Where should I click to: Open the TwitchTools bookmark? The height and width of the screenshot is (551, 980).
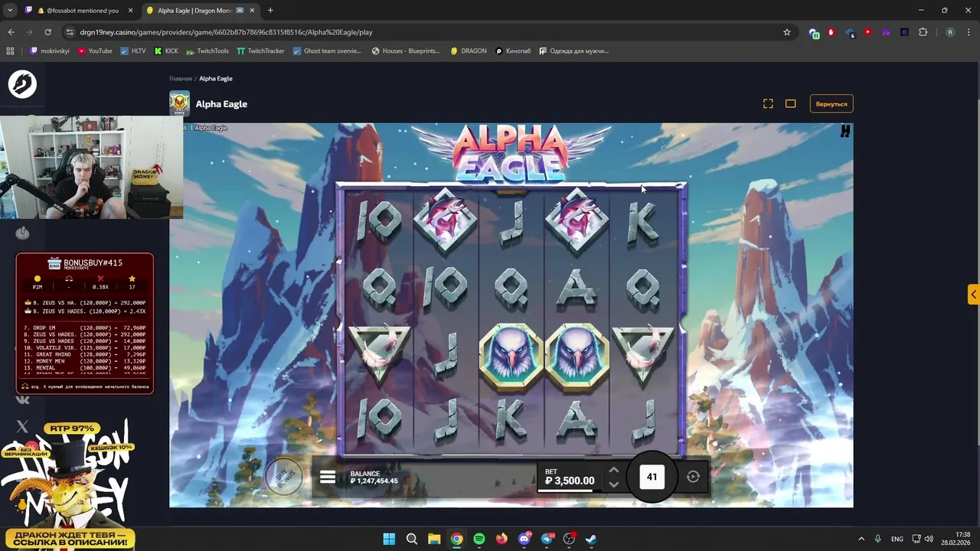pyautogui.click(x=207, y=51)
